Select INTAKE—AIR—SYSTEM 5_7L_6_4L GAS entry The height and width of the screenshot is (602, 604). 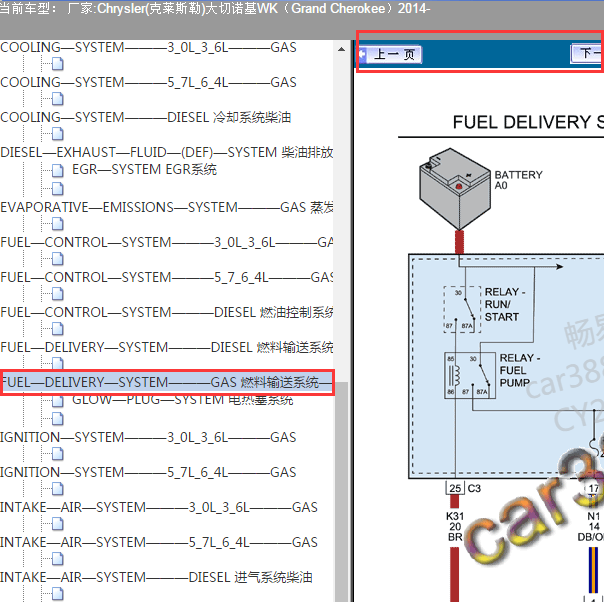[159, 543]
